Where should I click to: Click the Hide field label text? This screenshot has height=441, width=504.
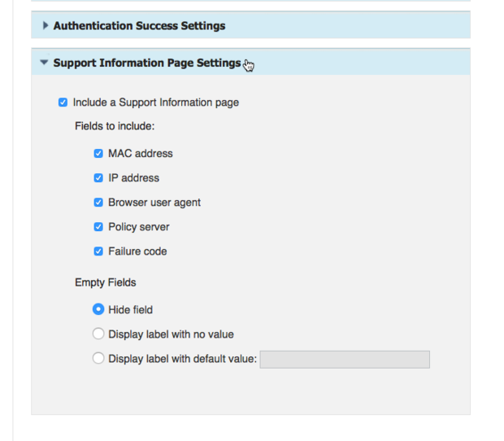point(131,310)
